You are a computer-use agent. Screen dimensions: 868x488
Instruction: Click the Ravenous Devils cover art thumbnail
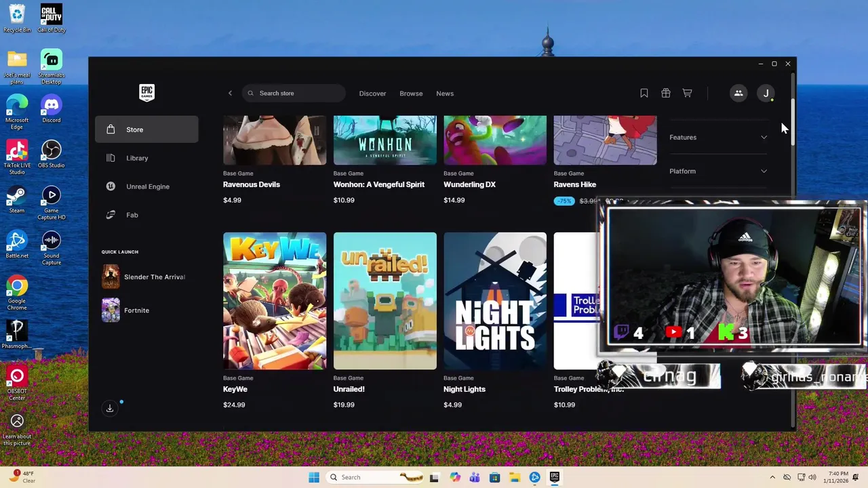pyautogui.click(x=275, y=140)
